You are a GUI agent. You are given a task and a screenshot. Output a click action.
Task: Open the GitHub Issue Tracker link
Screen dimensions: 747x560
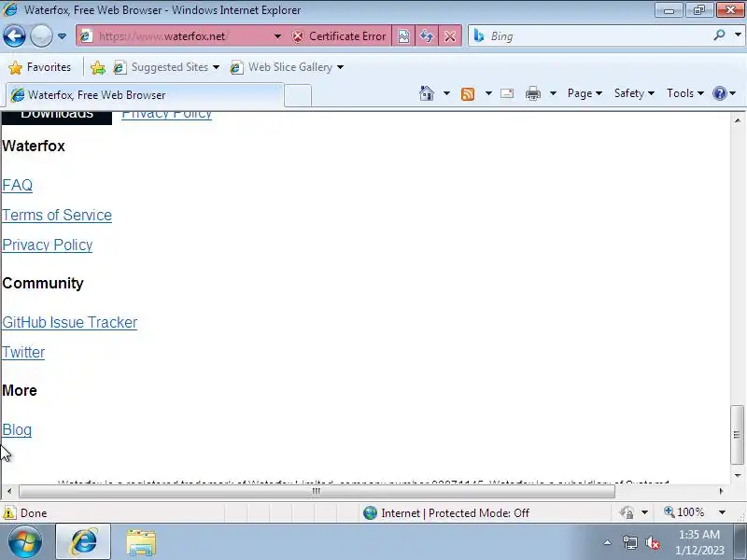69,322
